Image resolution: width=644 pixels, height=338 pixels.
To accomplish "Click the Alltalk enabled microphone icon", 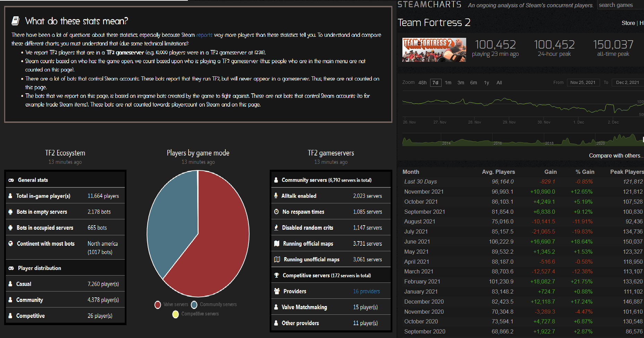I will pyautogui.click(x=276, y=196).
